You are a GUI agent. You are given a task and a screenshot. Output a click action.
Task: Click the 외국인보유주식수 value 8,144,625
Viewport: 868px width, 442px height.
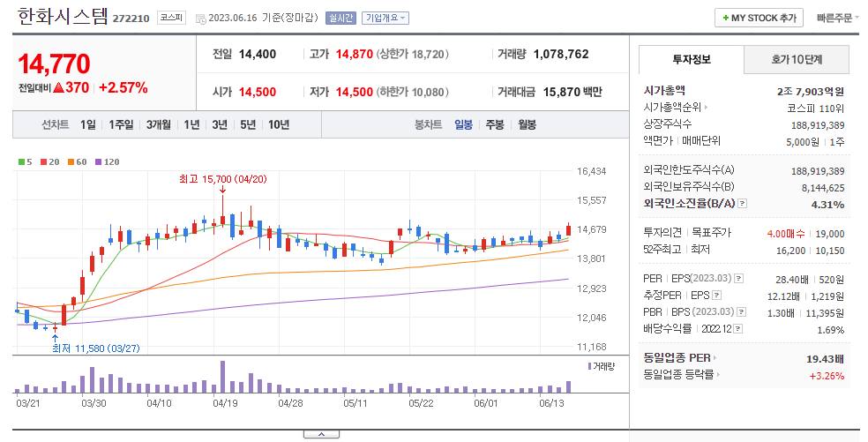[x=823, y=188]
